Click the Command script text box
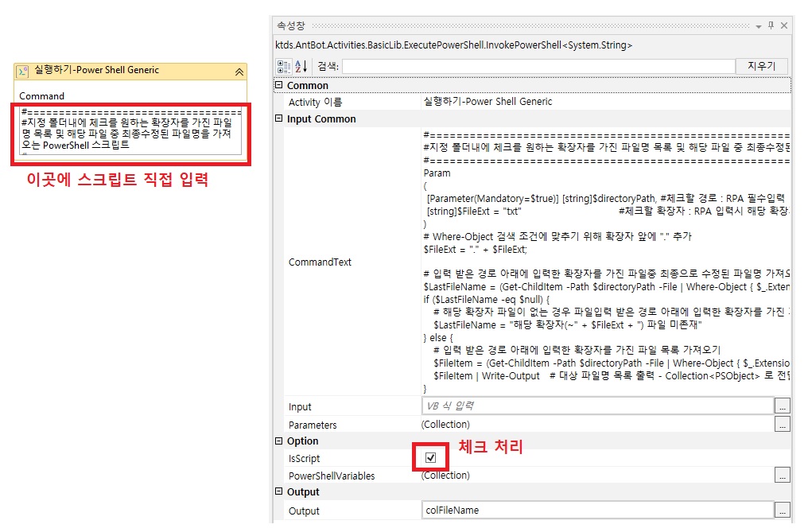 tap(130, 133)
